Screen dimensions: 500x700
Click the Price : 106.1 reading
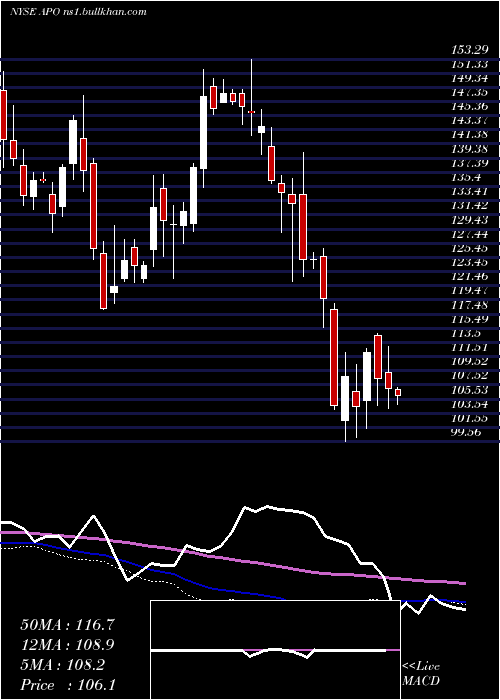67,685
